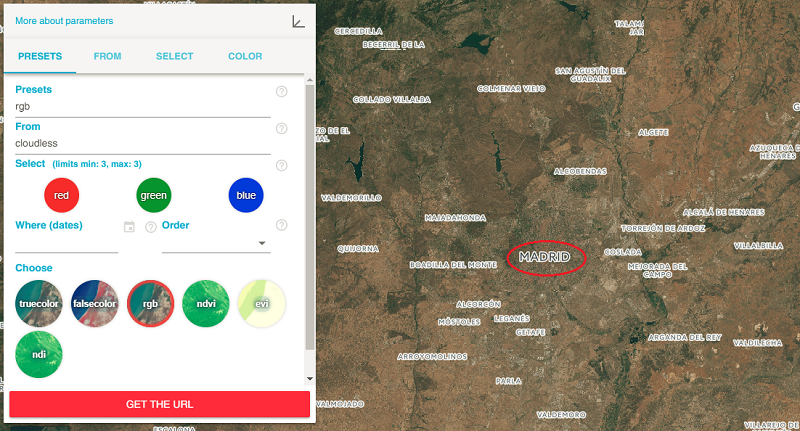Click the ALCORCÓN map label
Screen dimensions: 800x431
click(x=478, y=305)
